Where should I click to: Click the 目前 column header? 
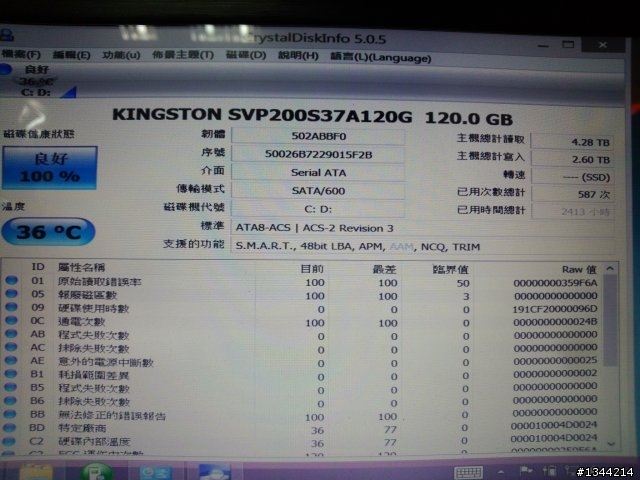pyautogui.click(x=312, y=269)
